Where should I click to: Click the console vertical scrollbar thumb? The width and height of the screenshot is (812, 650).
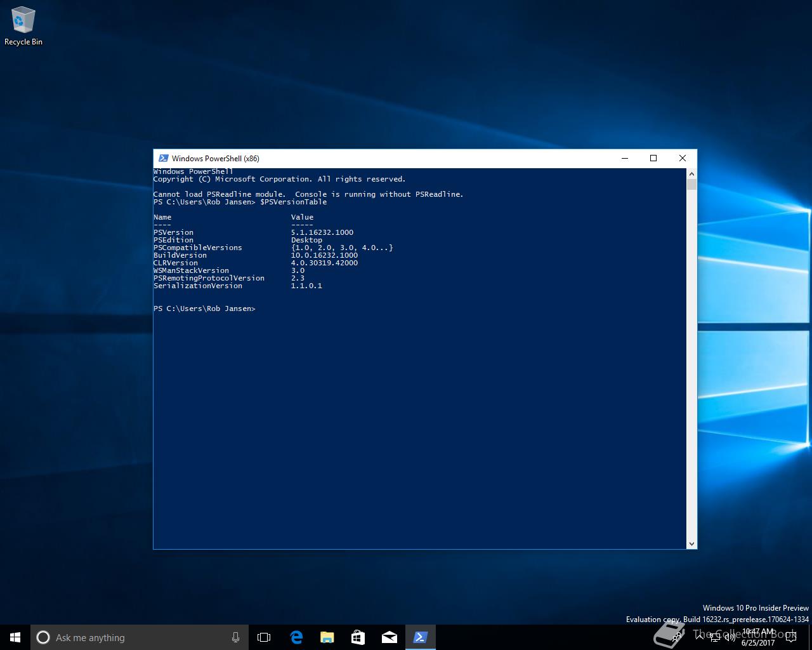691,185
